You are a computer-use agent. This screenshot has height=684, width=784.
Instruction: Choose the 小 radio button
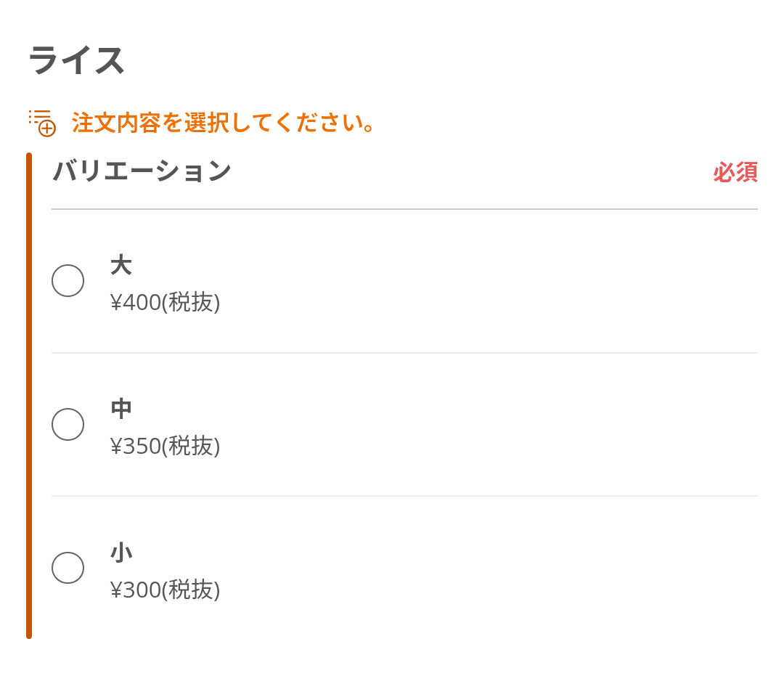68,568
